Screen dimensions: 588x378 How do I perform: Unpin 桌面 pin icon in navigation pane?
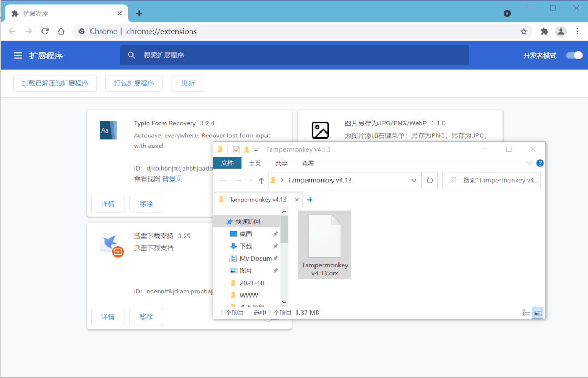276,234
